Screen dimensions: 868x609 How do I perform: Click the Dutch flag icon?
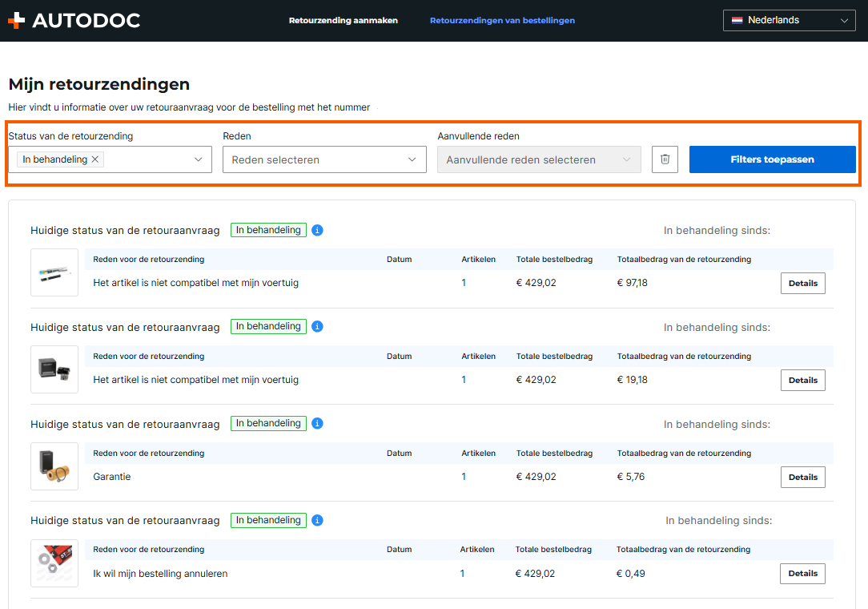point(737,21)
